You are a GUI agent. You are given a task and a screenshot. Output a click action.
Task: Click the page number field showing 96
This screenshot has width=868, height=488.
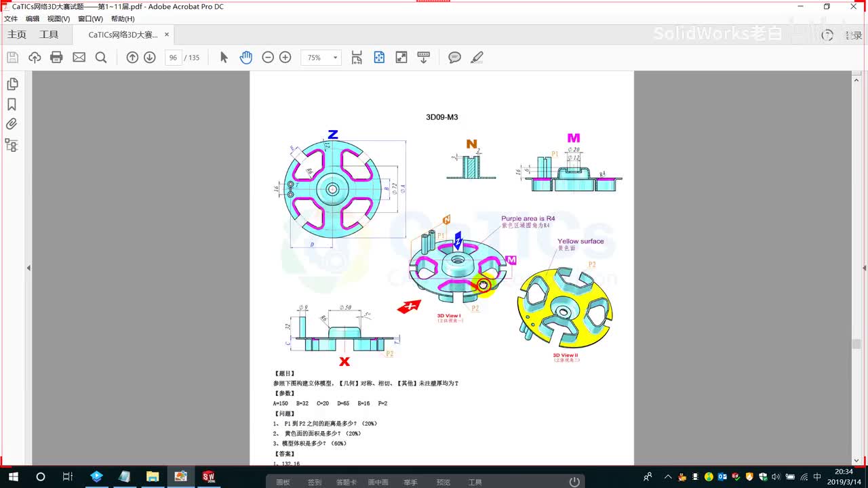(173, 58)
